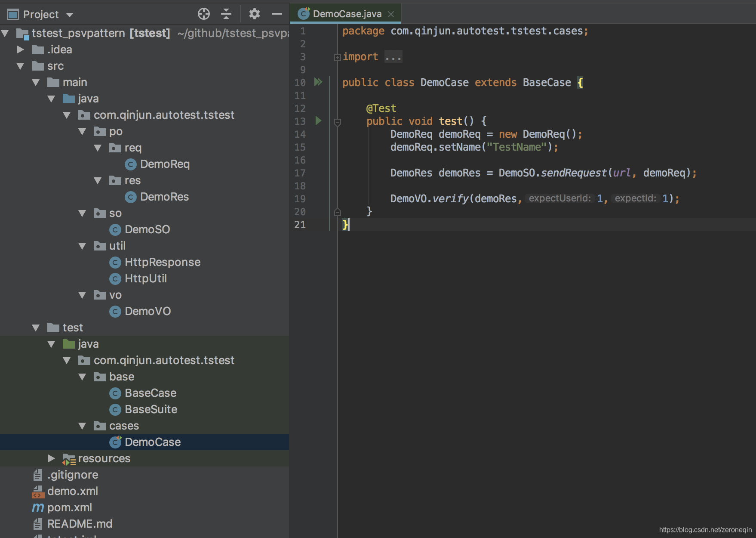
Task: Click the @Test annotation in editor
Action: coord(381,108)
